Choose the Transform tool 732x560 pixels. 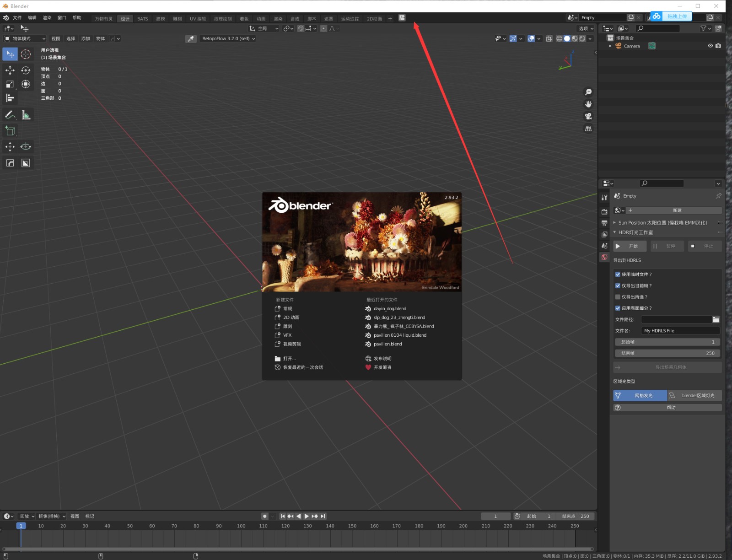[x=26, y=84]
